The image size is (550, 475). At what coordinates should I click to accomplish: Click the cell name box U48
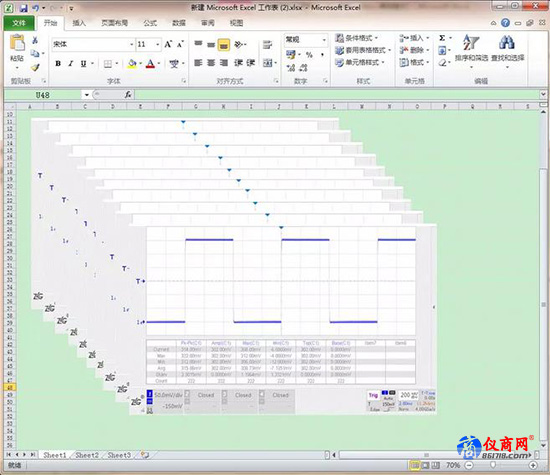(x=43, y=95)
